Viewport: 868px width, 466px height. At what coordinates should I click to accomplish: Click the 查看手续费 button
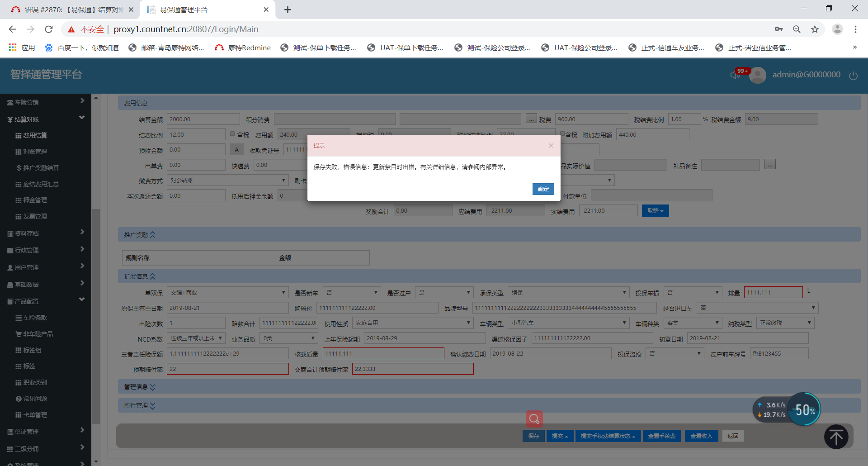click(661, 436)
